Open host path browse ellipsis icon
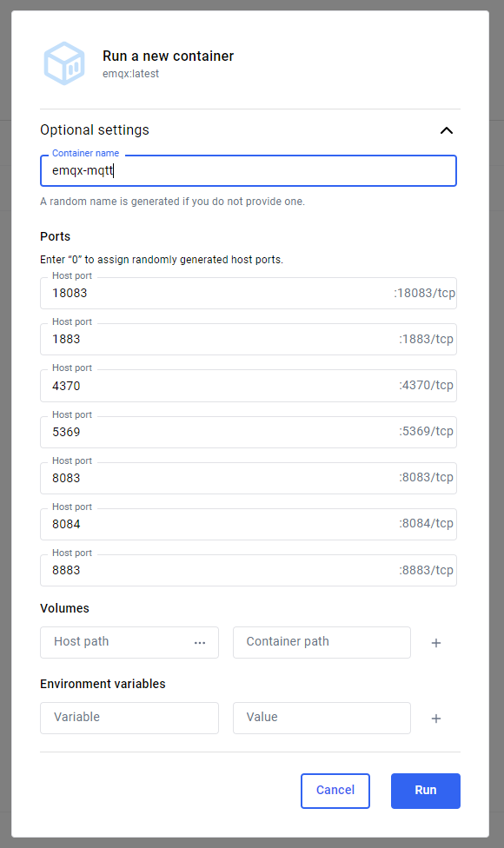The width and height of the screenshot is (504, 848). [200, 642]
